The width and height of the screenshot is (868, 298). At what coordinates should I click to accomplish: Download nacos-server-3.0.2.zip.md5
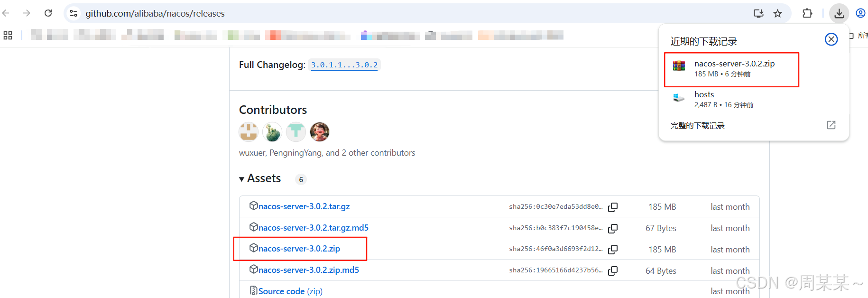pyautogui.click(x=309, y=270)
